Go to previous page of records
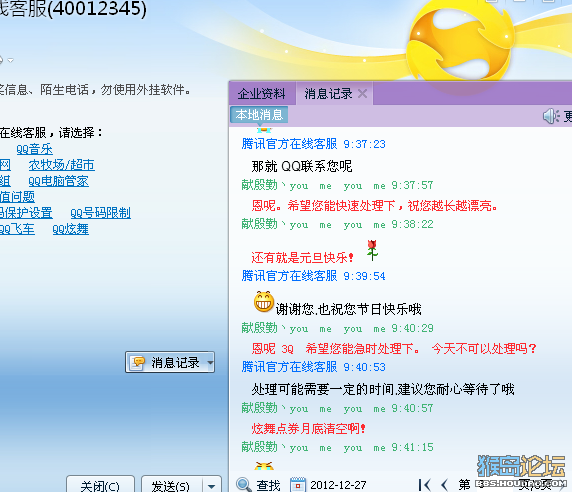 [x=444, y=485]
